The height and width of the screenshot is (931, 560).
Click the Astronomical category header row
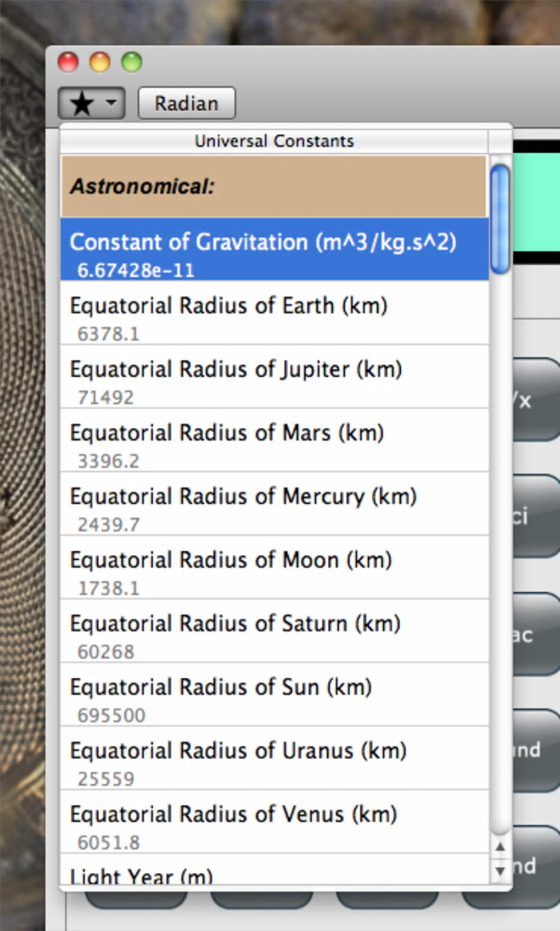click(274, 186)
